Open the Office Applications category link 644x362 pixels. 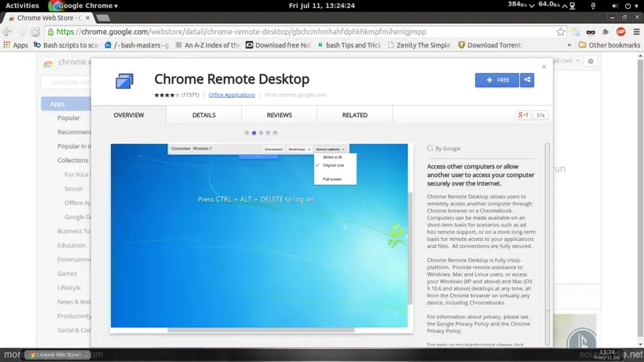coord(231,95)
